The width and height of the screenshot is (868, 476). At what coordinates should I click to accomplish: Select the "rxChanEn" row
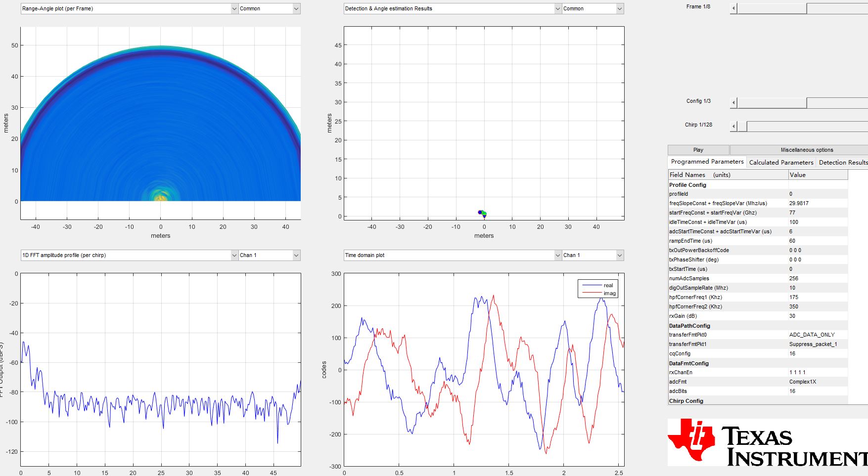point(758,372)
